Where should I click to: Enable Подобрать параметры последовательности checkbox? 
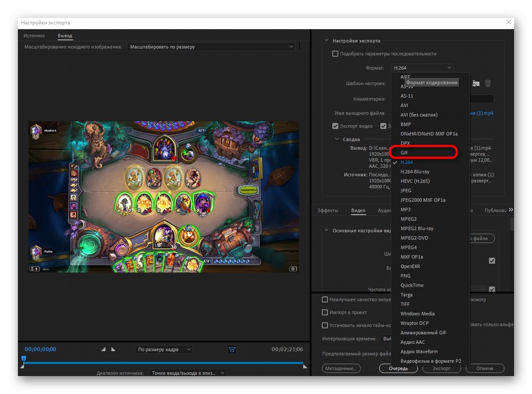[x=335, y=54]
